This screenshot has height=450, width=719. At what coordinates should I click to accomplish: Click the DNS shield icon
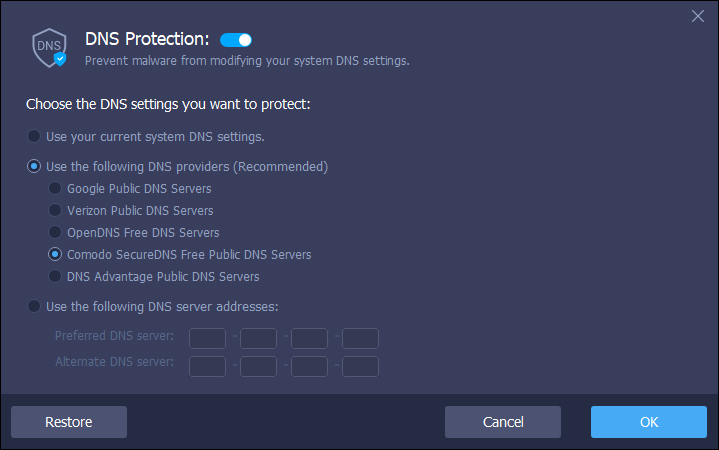(x=49, y=47)
